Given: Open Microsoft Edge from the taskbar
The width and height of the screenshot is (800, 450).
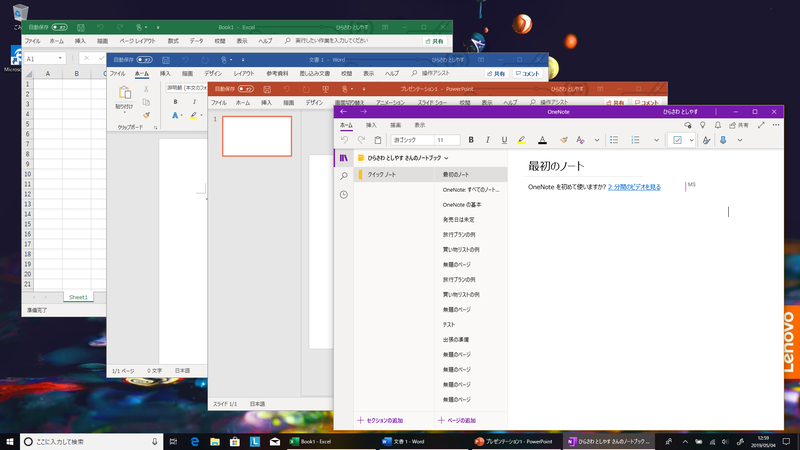Looking at the screenshot, I should [194, 442].
